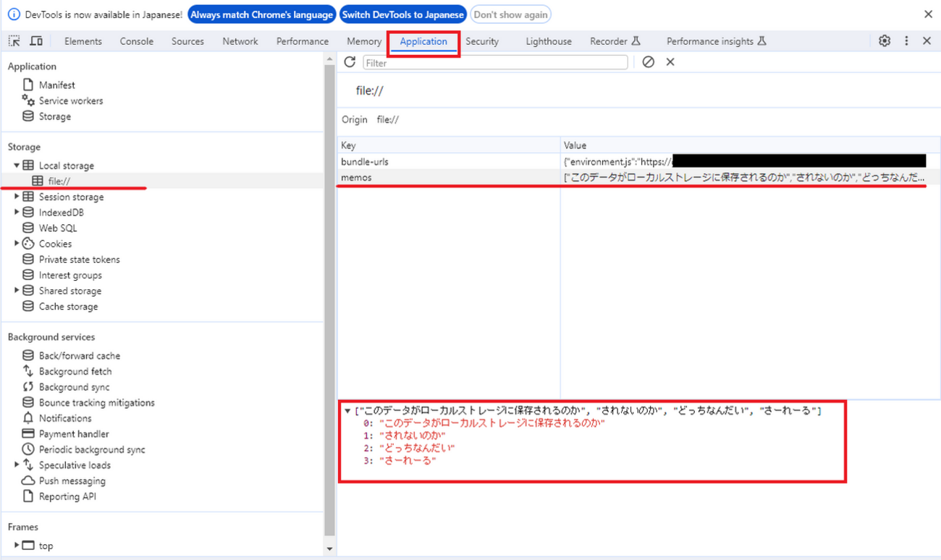Open DevTools settings gear
Viewport: 941px width, 560px height.
coord(885,41)
